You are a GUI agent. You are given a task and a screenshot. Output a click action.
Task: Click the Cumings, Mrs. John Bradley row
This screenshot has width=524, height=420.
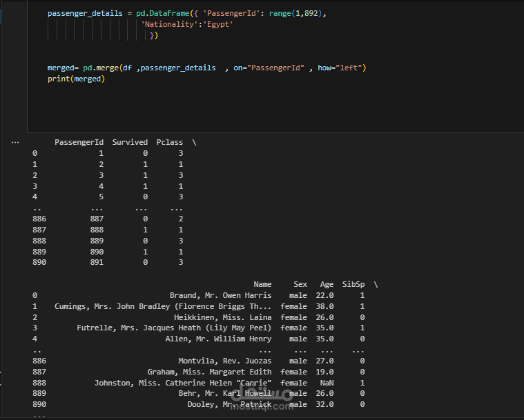click(x=209, y=306)
